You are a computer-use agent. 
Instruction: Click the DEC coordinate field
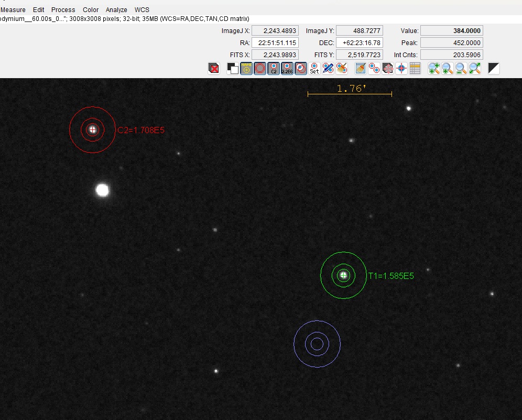359,43
